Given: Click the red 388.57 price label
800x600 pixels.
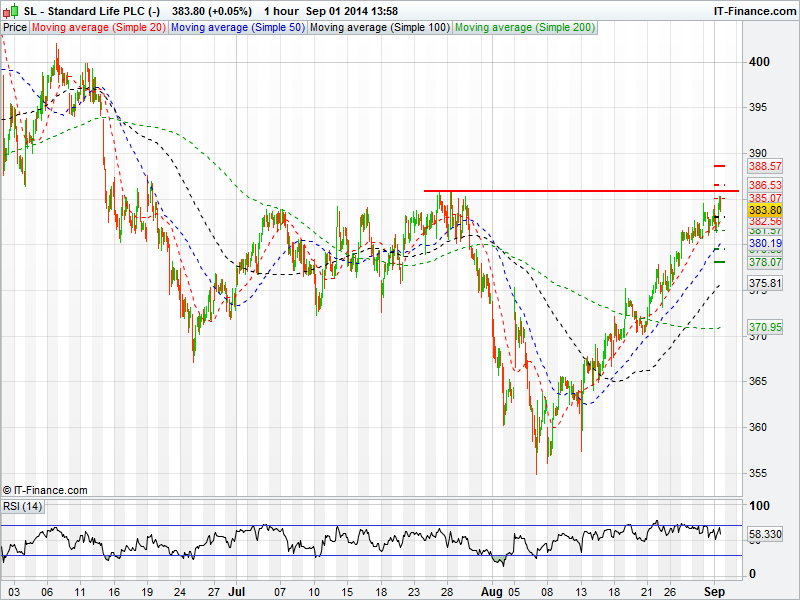Looking at the screenshot, I should (x=764, y=166).
